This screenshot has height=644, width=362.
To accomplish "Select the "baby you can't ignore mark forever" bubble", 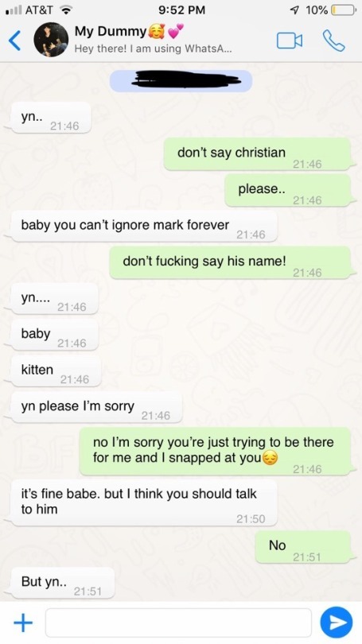I will click(x=144, y=226).
